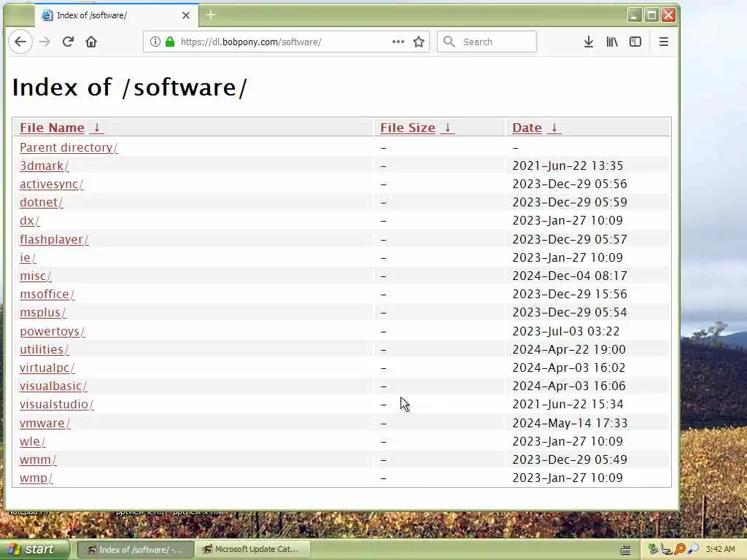Sort listing by File Name
This screenshot has height=560, width=747.
[52, 128]
